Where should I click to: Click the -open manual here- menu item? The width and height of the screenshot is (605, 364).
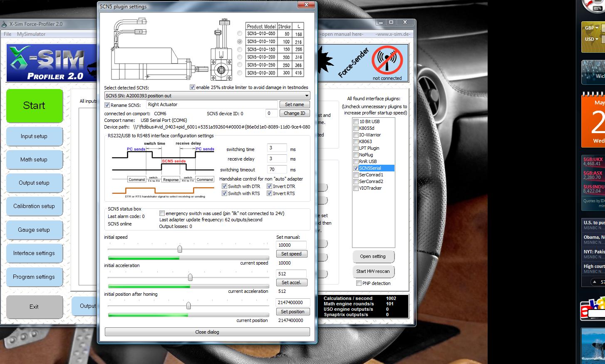342,34
